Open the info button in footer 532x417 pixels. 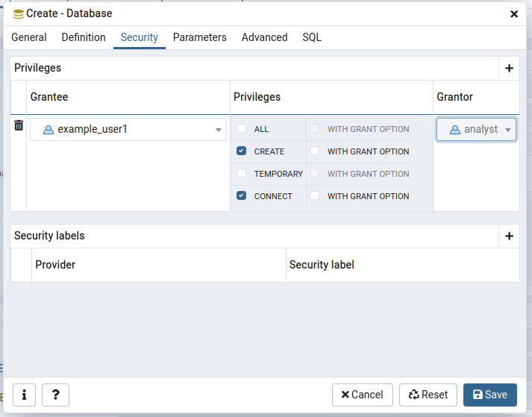point(25,395)
